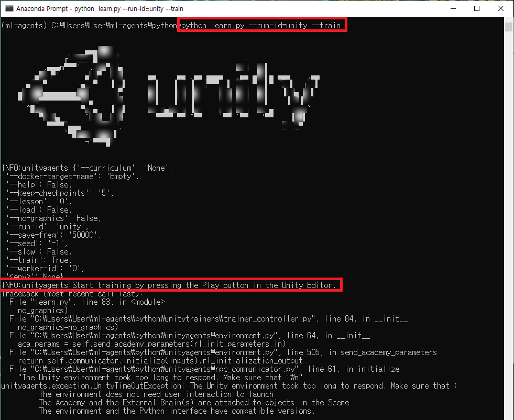Click the rpc_communicator.py line 61 traceback entry
Screen dimensions: 514x420
(204, 369)
